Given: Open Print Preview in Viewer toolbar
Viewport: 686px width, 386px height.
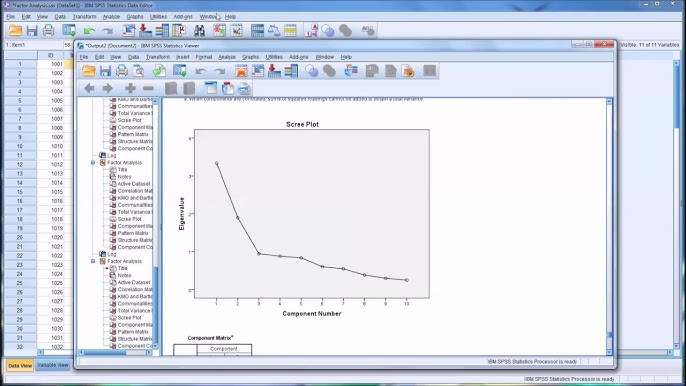Looking at the screenshot, I should tap(139, 71).
